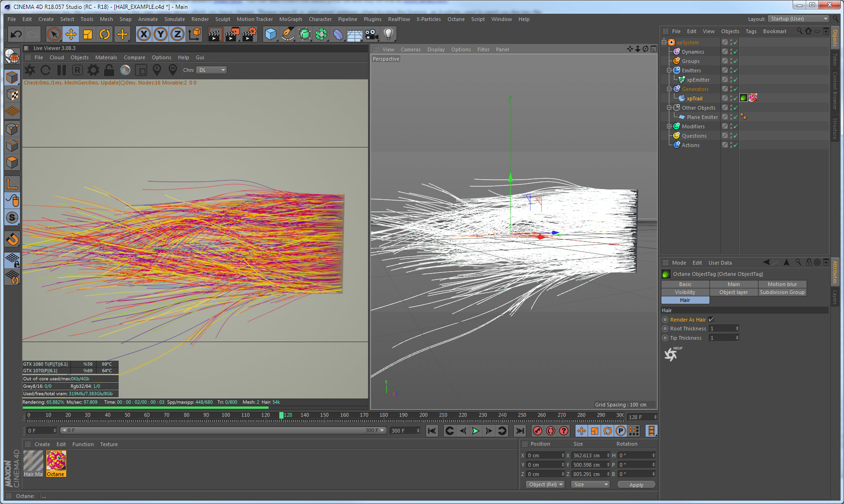Switch to the Motion blur tab

tap(782, 284)
